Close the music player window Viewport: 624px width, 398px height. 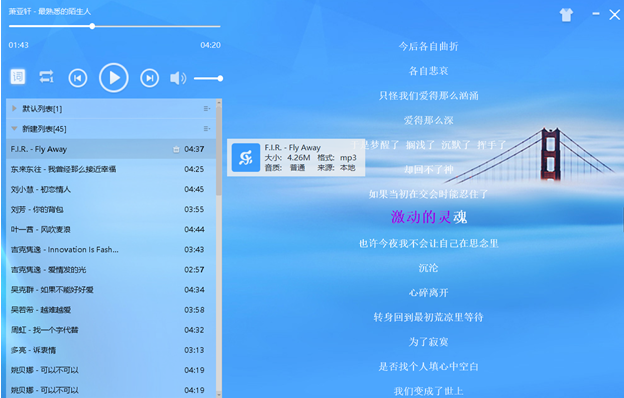click(614, 15)
